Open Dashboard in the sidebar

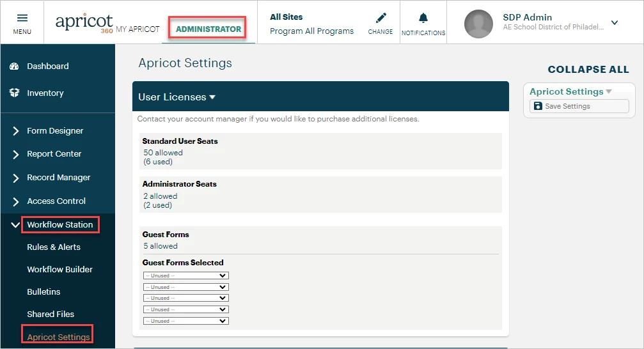click(x=47, y=66)
